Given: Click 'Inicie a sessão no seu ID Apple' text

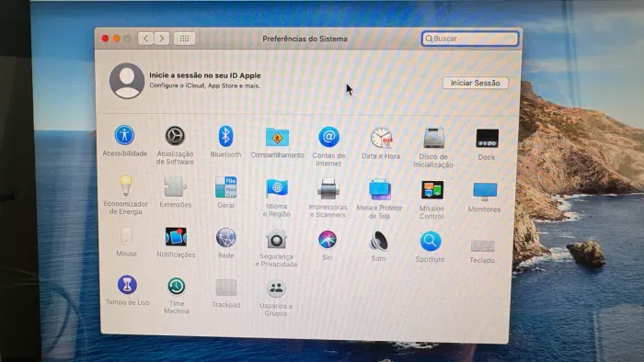Looking at the screenshot, I should point(205,75).
